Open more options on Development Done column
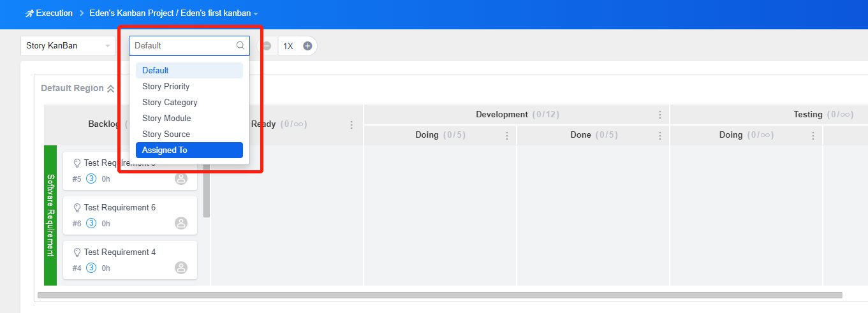This screenshot has height=313, width=868. coord(660,136)
